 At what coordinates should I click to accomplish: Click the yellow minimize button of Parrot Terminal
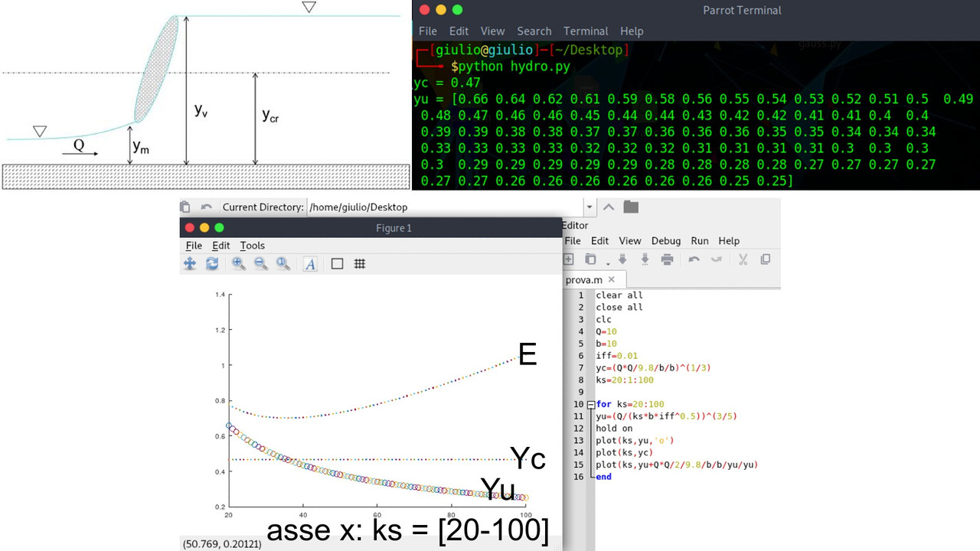coord(441,10)
